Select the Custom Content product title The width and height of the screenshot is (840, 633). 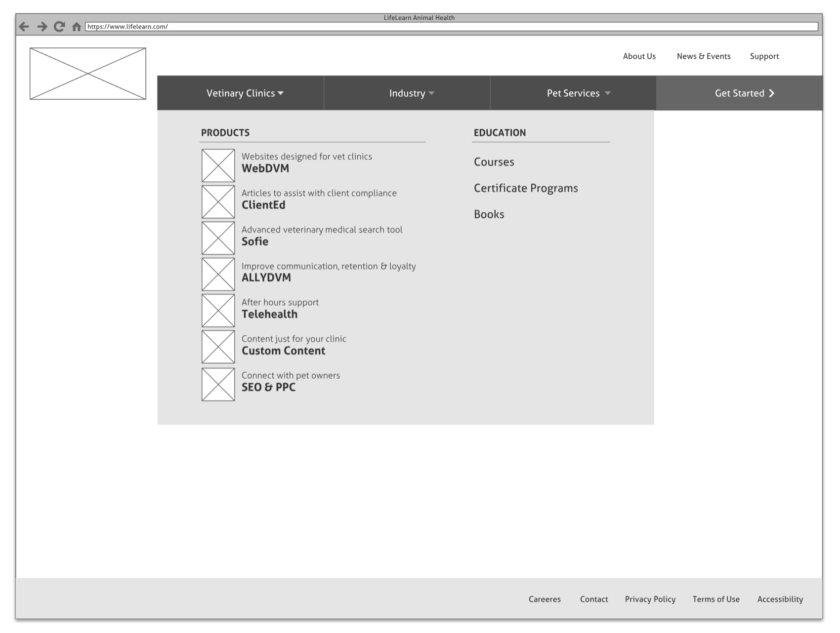[284, 351]
